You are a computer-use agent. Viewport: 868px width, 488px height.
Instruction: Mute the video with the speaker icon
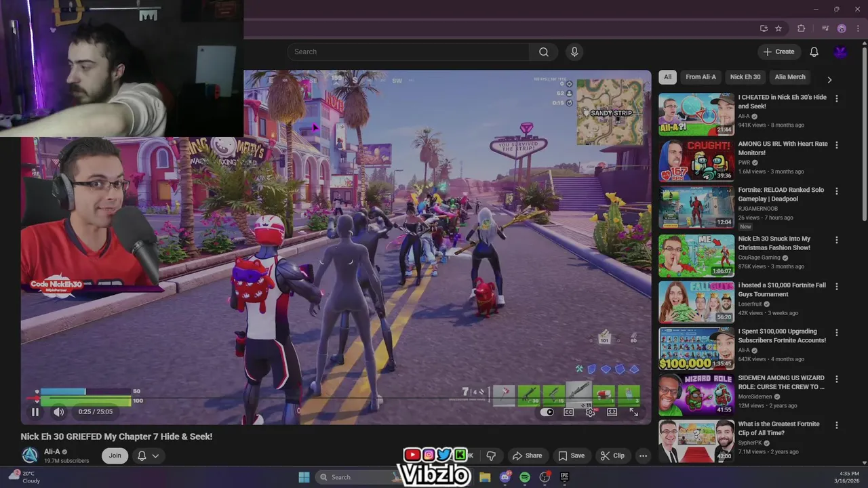(x=59, y=411)
